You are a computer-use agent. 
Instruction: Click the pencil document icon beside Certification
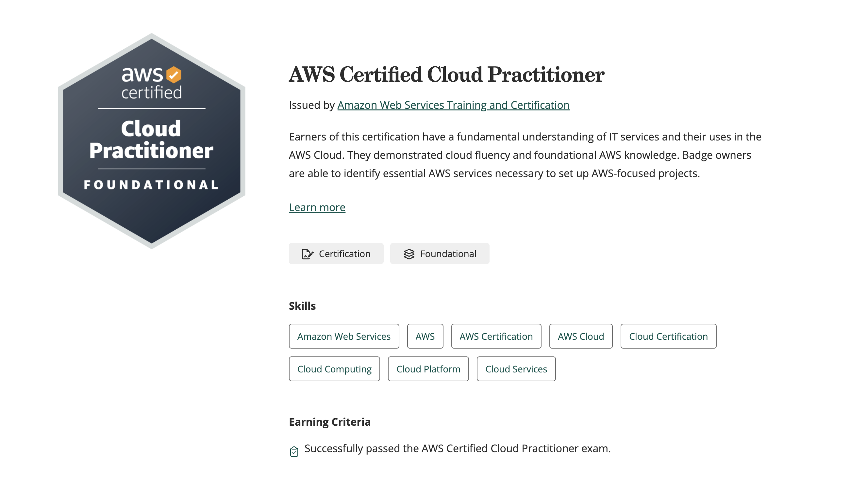tap(307, 254)
